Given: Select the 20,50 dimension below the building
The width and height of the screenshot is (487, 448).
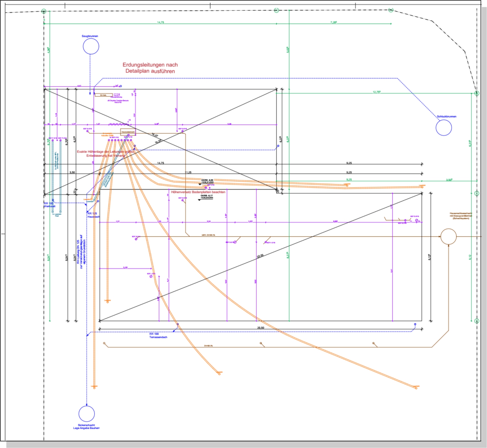Looking at the screenshot, I should coord(260,328).
